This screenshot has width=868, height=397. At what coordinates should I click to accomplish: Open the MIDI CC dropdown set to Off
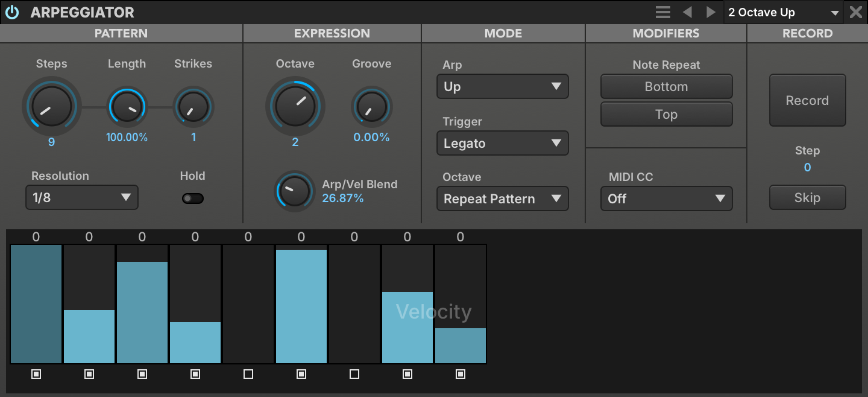tap(667, 198)
